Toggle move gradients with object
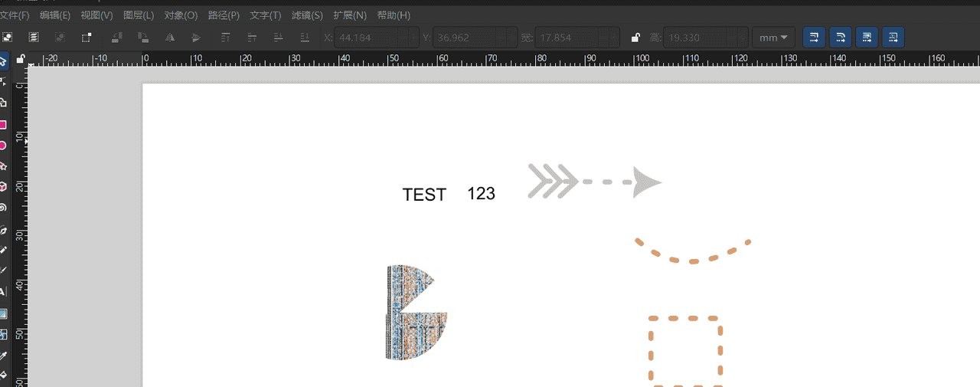This screenshot has height=387, width=980. point(867,37)
